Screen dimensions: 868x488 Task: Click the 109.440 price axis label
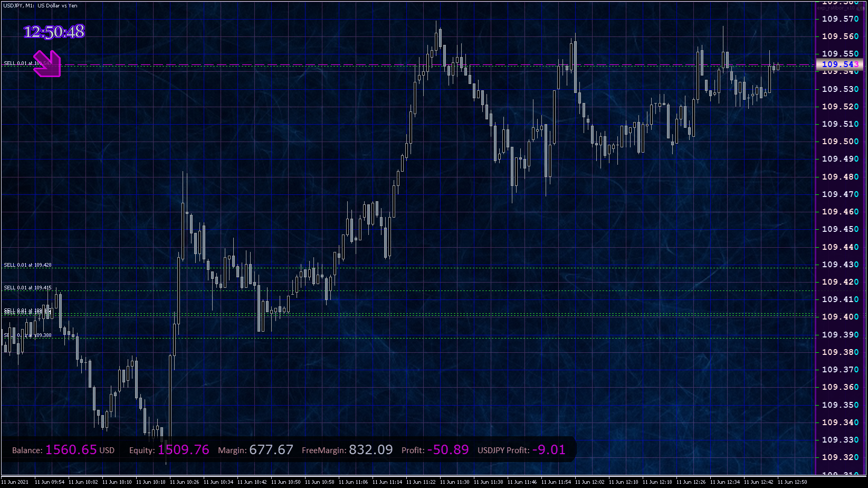click(841, 247)
